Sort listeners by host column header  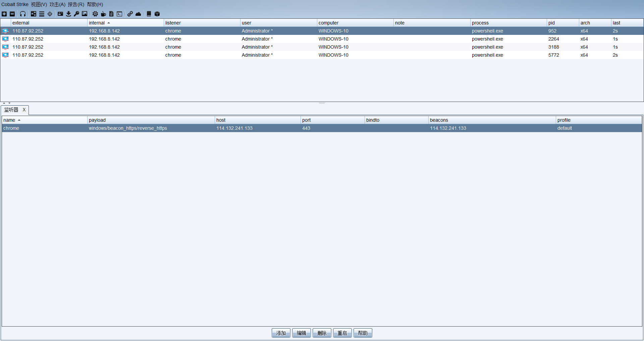(258, 120)
